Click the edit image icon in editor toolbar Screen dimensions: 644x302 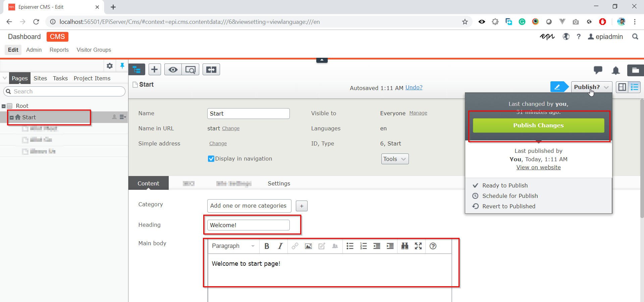tap(322, 246)
